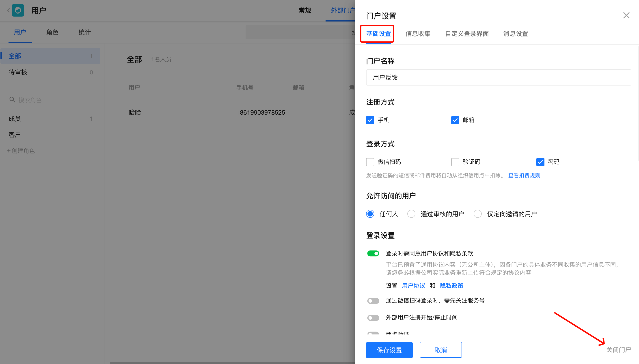
Task: Select 通过审核的用户 radio option
Action: pos(411,214)
